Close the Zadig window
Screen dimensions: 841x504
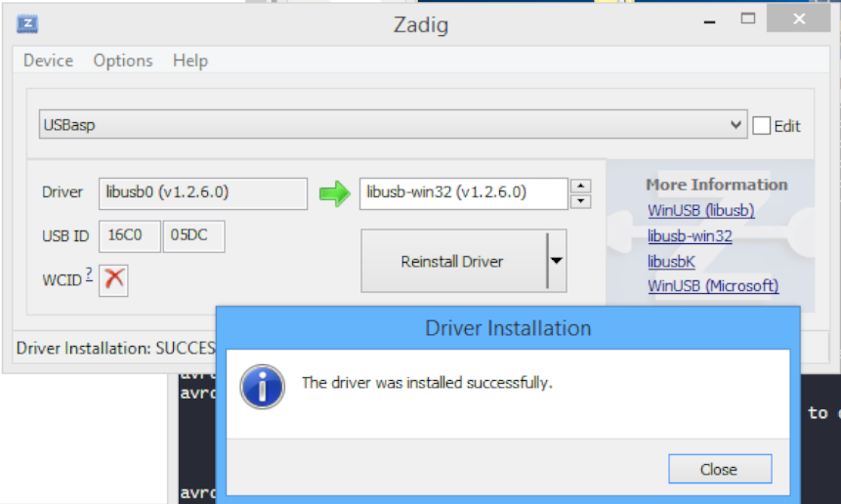tap(799, 20)
